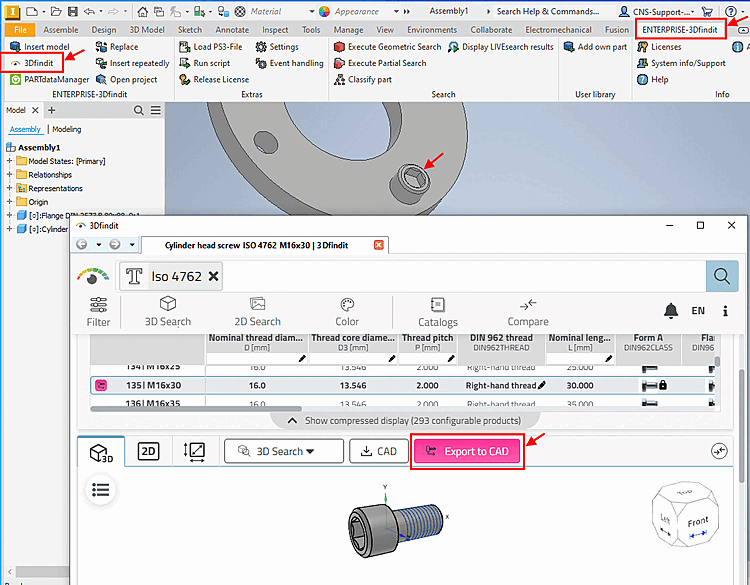Image resolution: width=750 pixels, height=585 pixels.
Task: Open Licenses info
Action: pyautogui.click(x=659, y=47)
